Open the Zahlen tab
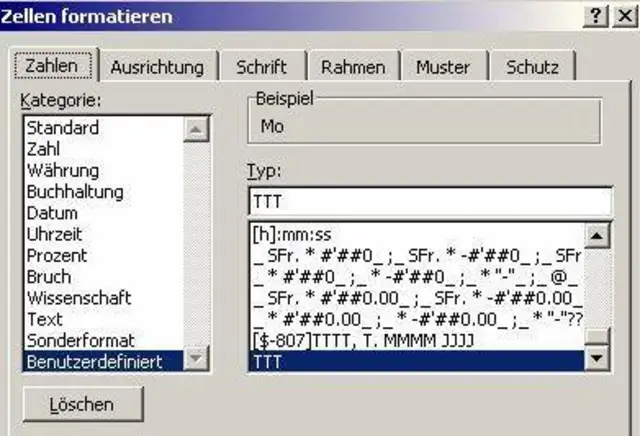 53,65
